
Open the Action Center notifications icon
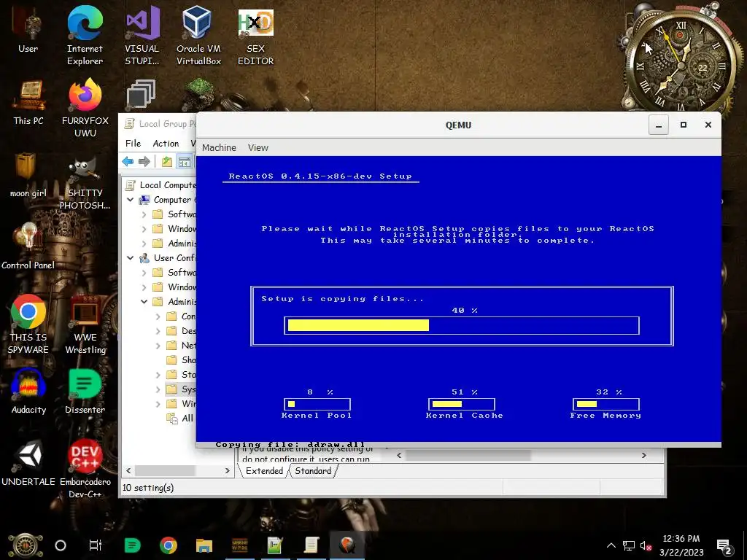724,546
